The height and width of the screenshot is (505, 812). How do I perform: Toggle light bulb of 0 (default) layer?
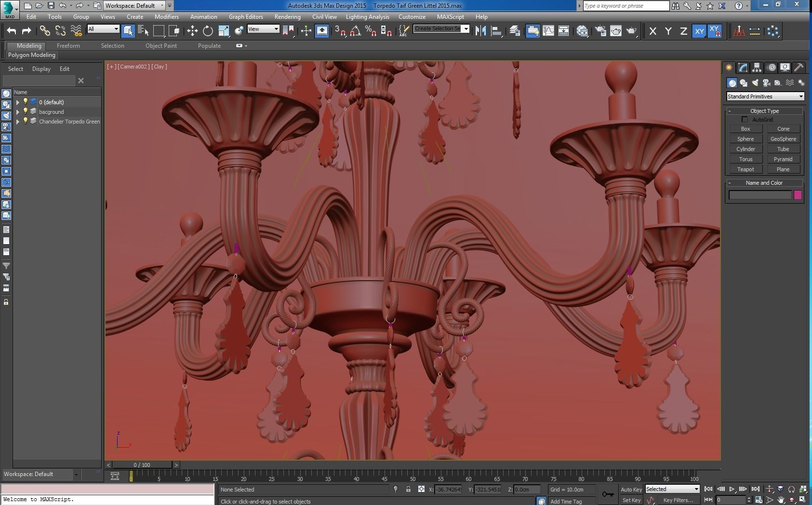[26, 102]
